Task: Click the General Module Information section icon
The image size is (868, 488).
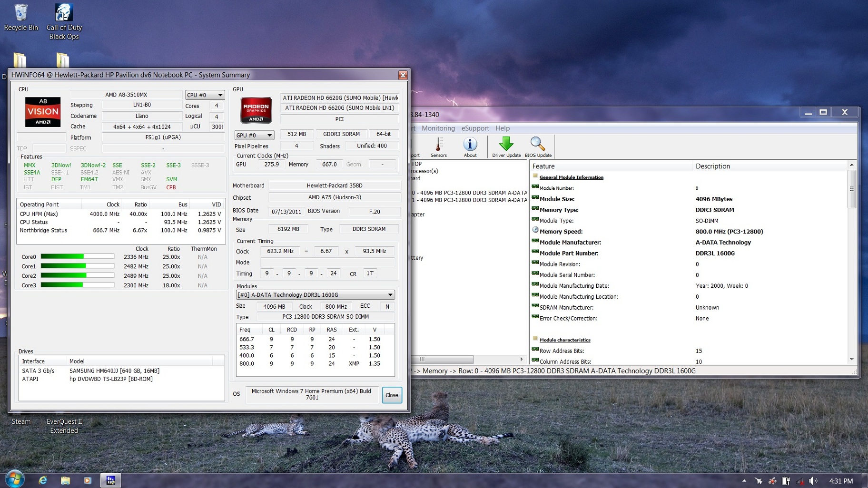Action: coord(535,176)
